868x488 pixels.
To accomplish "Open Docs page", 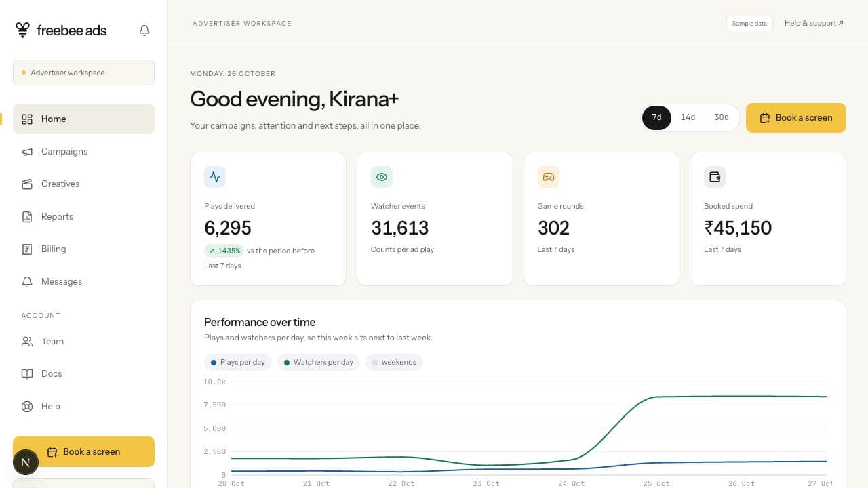I will coord(83,374).
